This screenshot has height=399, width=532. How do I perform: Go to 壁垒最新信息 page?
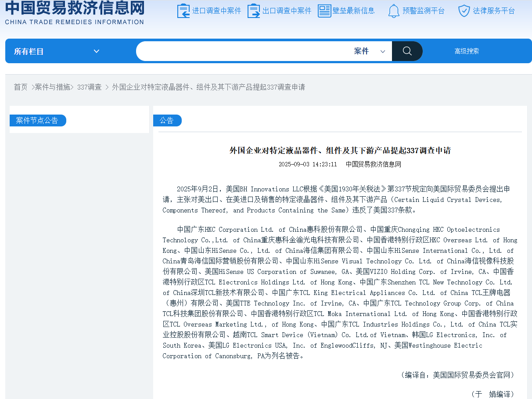353,11
